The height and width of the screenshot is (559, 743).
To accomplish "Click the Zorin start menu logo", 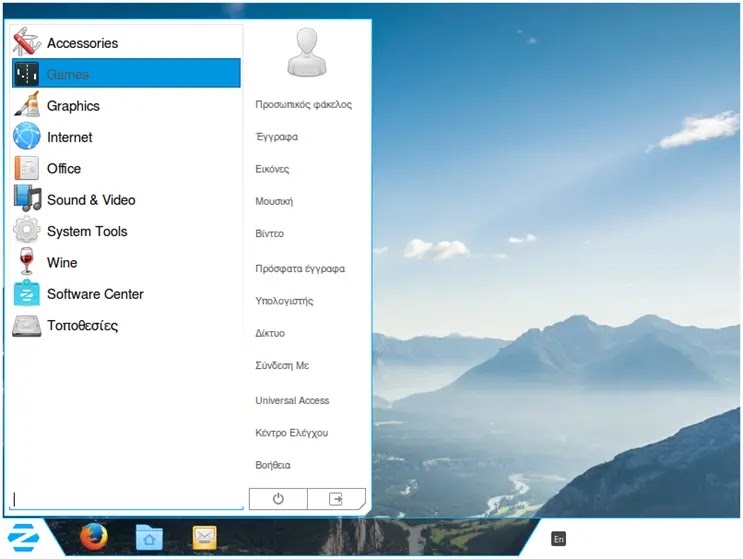I will pyautogui.click(x=24, y=537).
